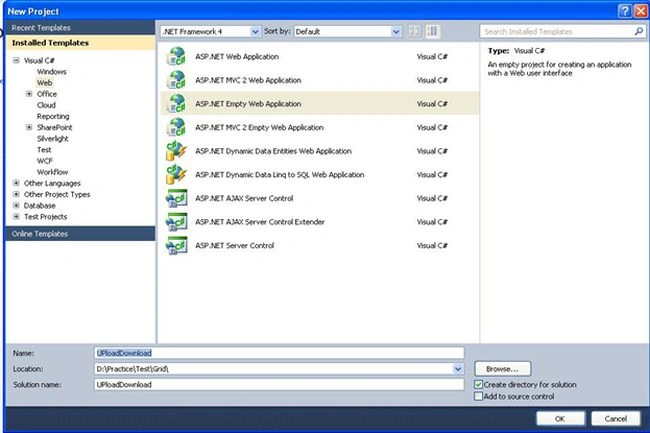Open the Location path dropdown arrow
The image size is (650, 433).
458,369
